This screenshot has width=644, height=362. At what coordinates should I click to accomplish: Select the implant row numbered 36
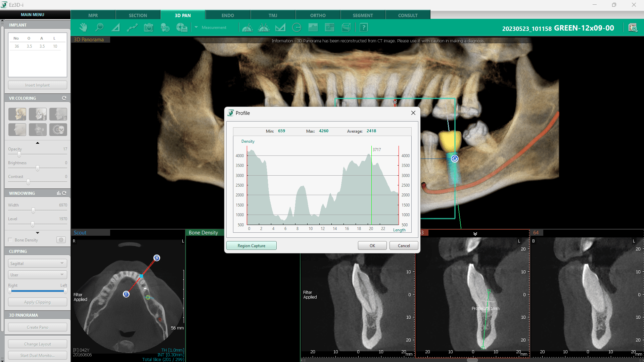[x=37, y=46]
